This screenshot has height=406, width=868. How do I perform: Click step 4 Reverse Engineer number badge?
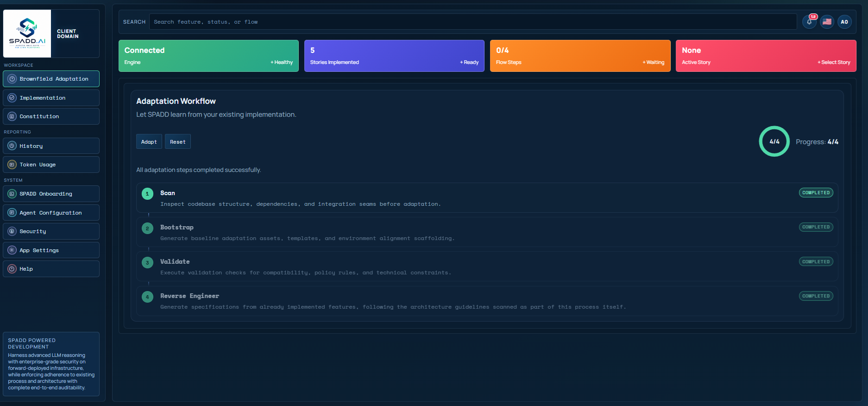147,297
